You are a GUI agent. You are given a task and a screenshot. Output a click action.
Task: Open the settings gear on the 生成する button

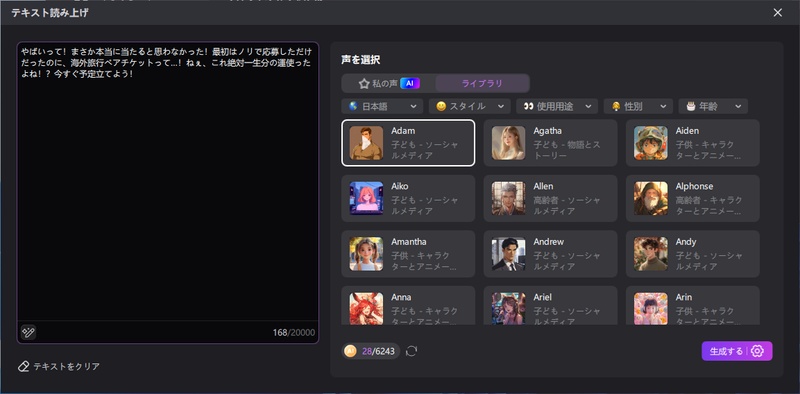(x=758, y=351)
